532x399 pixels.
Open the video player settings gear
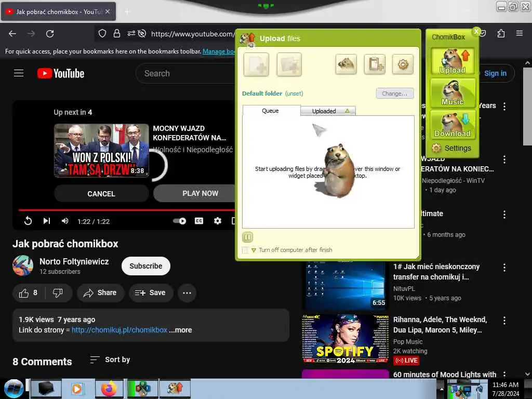(x=218, y=221)
